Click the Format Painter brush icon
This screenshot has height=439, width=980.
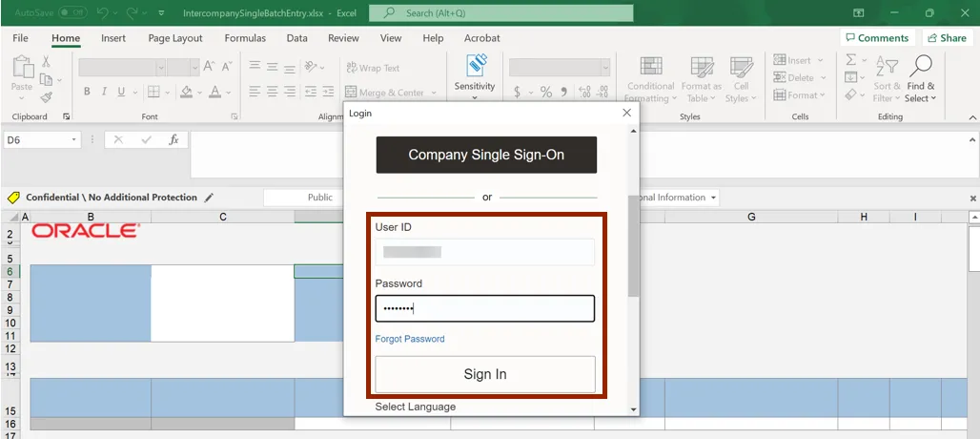[x=46, y=97]
